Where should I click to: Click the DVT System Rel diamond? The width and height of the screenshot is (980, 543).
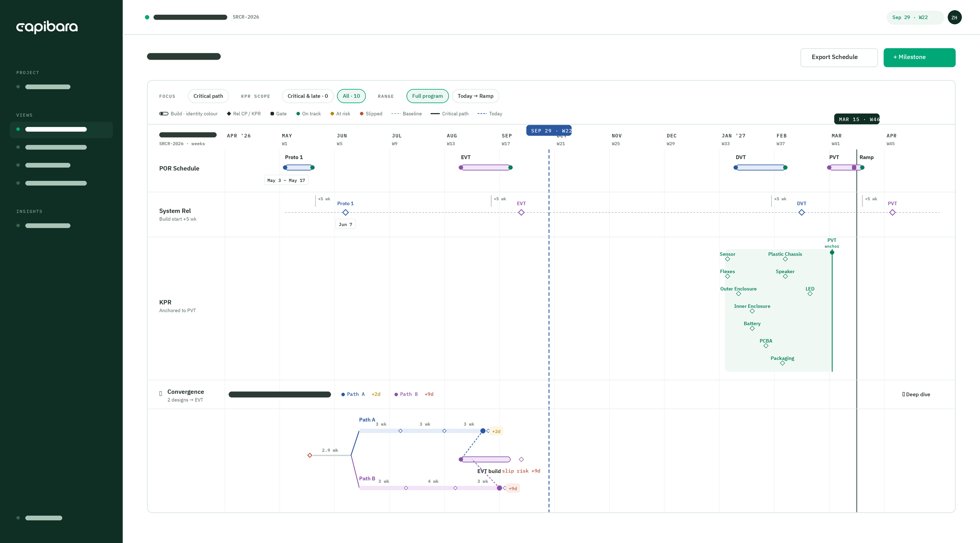pos(802,213)
